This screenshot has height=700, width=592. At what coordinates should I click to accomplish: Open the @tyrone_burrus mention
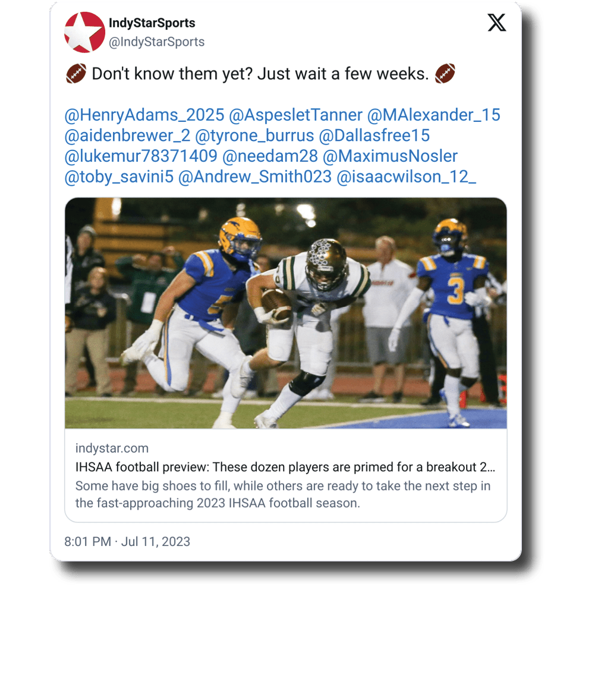pos(255,136)
